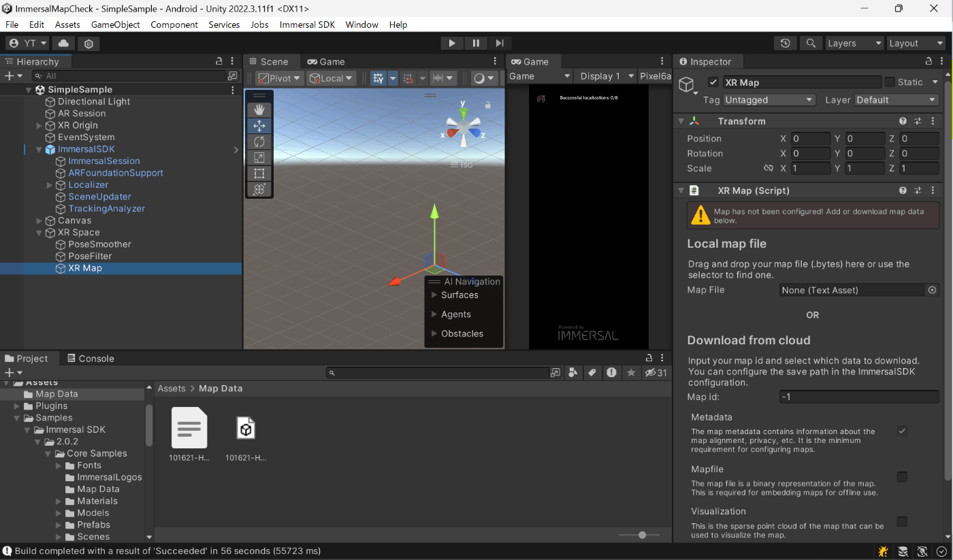Open the Undo History button
The height and width of the screenshot is (560, 953).
coord(786,43)
